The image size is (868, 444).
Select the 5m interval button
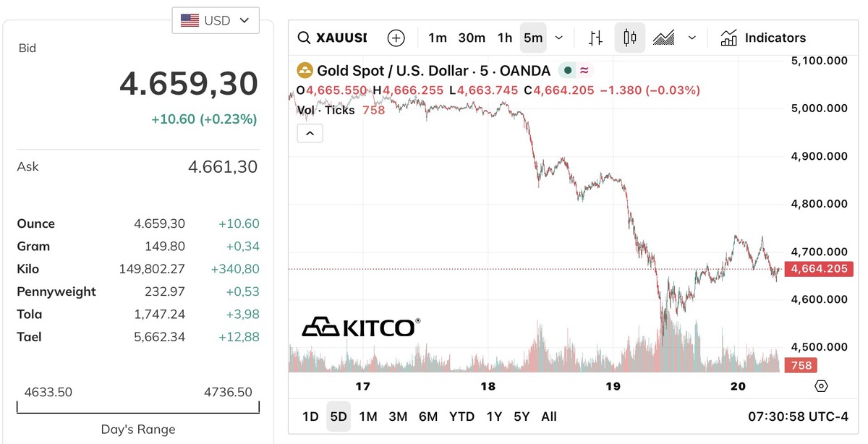533,38
